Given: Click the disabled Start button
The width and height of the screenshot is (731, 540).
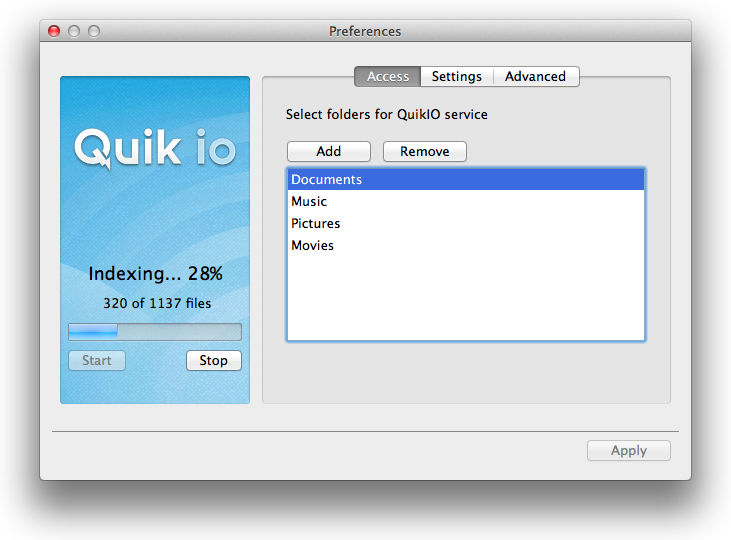Looking at the screenshot, I should tap(97, 360).
